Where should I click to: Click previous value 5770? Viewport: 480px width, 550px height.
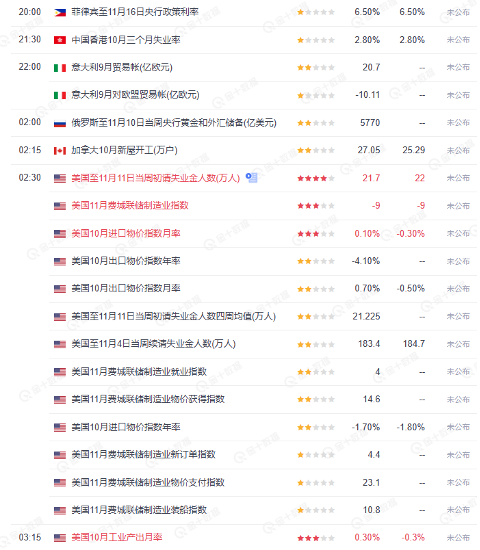[370, 123]
